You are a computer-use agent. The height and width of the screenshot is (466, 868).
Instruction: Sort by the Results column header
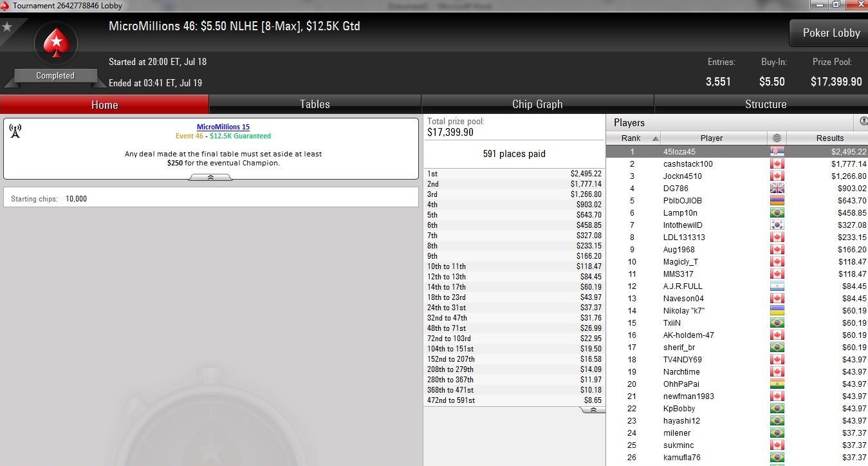[829, 138]
